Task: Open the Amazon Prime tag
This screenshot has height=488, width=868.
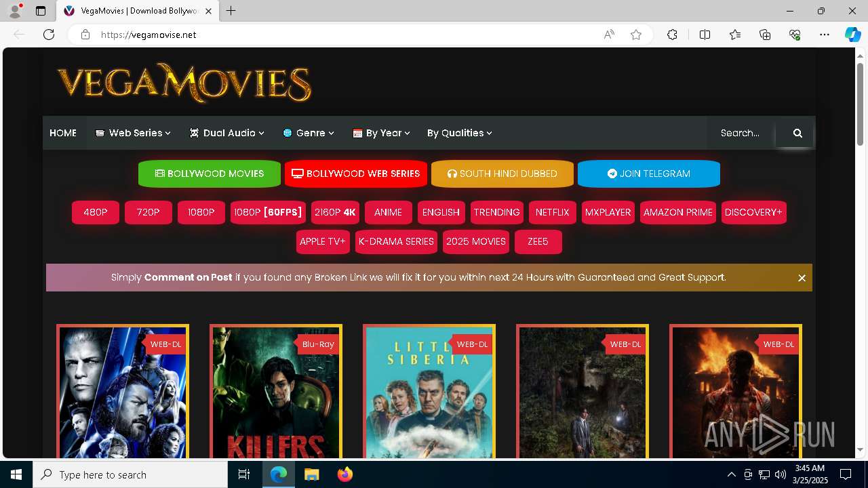Action: tap(678, 212)
